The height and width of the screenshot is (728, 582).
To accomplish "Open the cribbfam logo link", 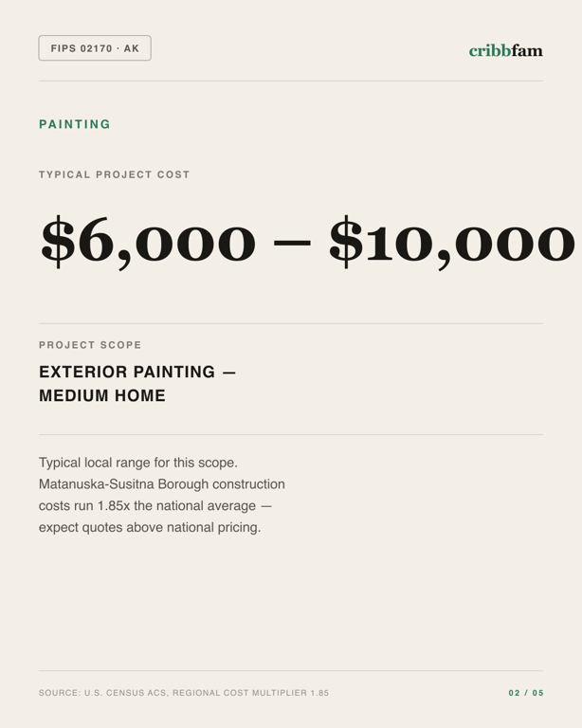I will [x=505, y=50].
